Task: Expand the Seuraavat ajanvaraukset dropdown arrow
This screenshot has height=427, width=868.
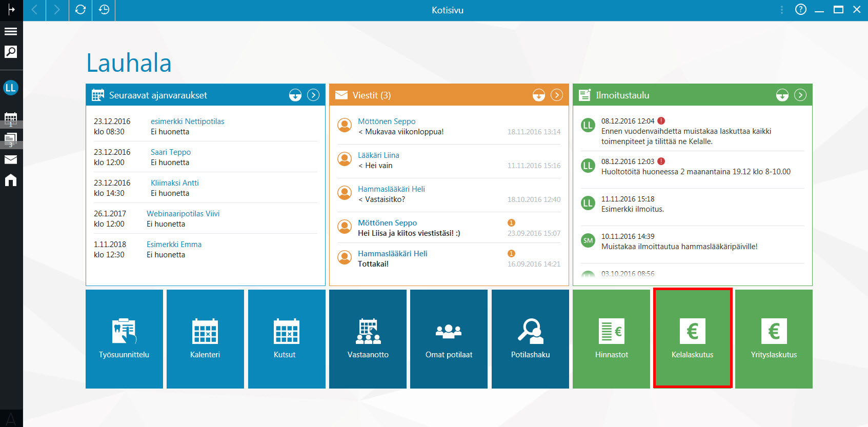Action: pyautogui.click(x=295, y=95)
